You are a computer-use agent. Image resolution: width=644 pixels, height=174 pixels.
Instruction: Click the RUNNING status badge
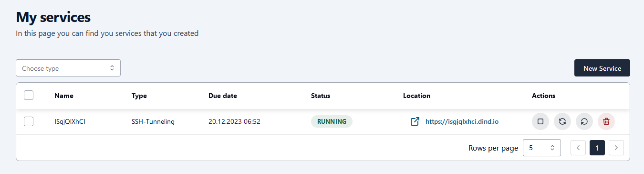tap(332, 121)
